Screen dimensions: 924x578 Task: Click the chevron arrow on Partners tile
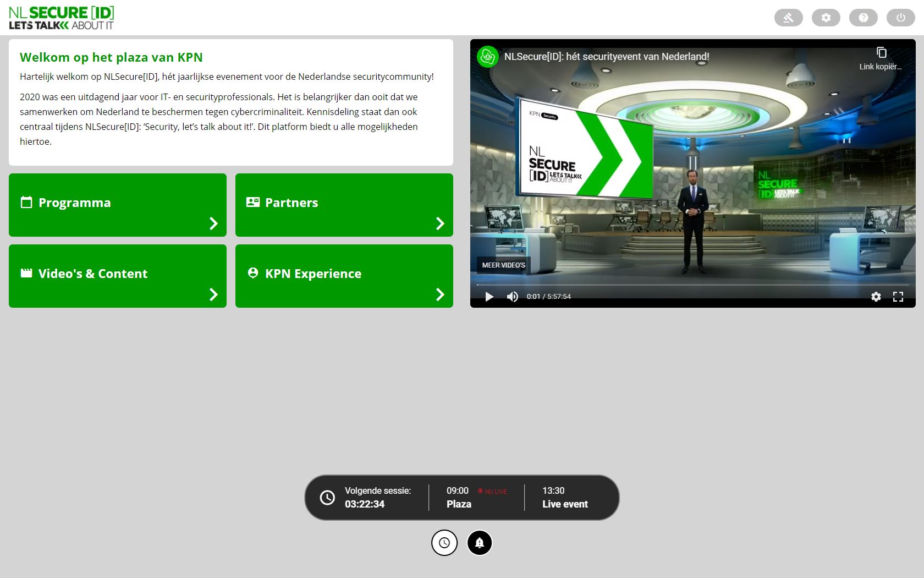(x=441, y=223)
